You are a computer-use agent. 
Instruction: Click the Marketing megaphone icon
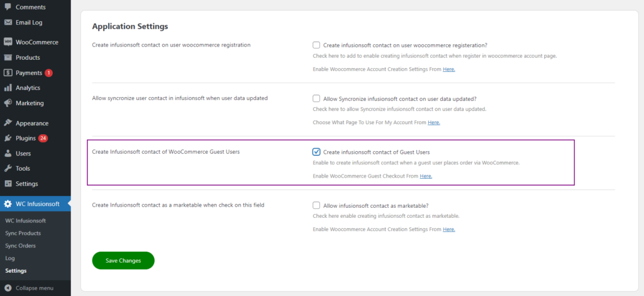8,103
